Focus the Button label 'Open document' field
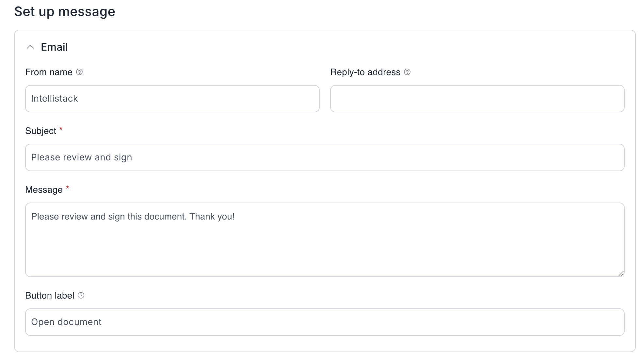 pyautogui.click(x=325, y=322)
